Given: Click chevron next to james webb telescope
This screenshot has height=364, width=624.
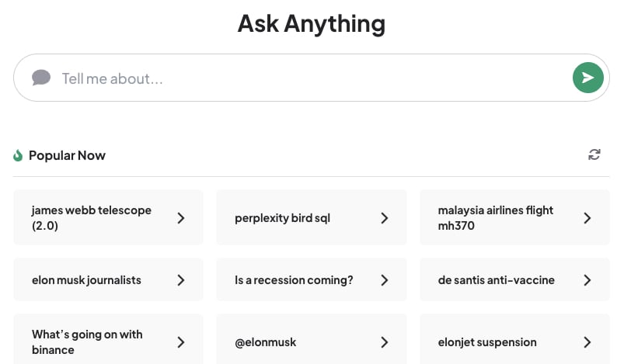Looking at the screenshot, I should 181,218.
